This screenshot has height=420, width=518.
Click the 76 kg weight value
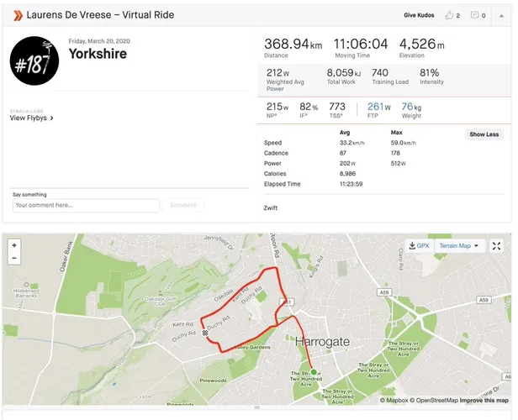click(x=411, y=107)
